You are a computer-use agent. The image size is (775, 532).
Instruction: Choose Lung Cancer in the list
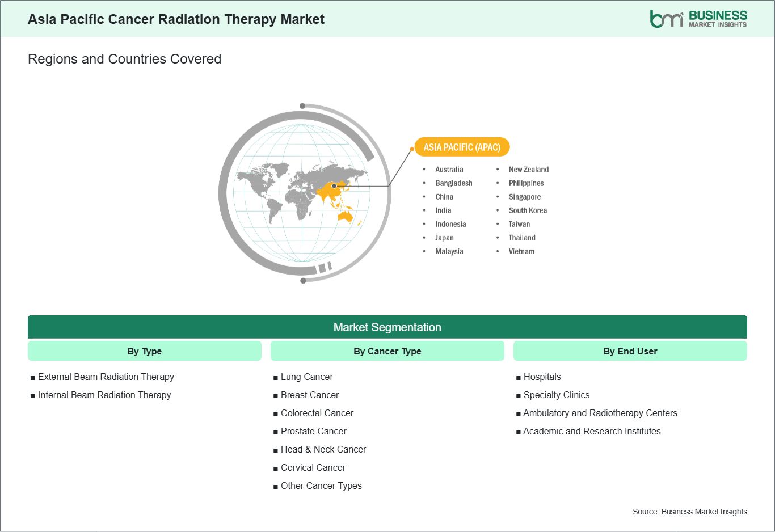[306, 377]
